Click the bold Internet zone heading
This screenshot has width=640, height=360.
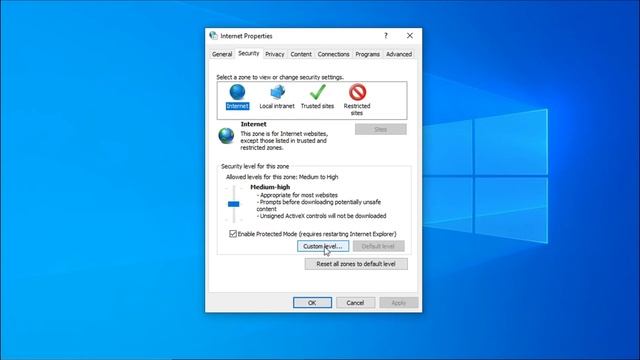(253, 124)
